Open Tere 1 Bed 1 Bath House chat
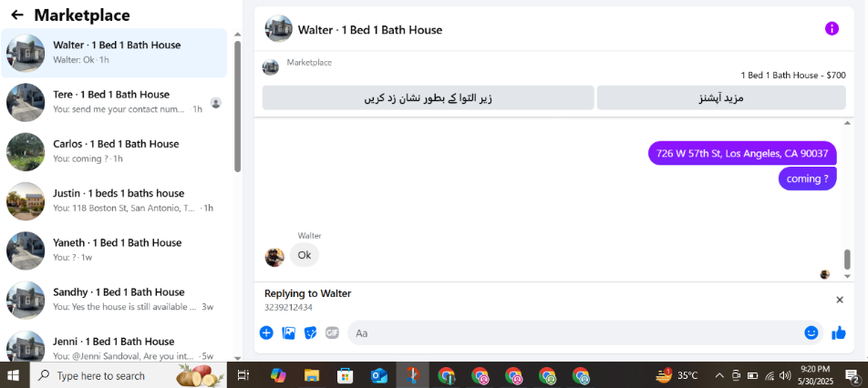The image size is (868, 388). tap(114, 102)
